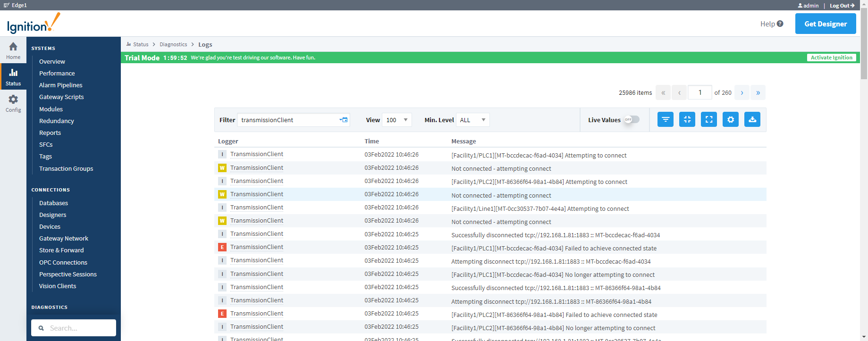Open Gateway Network page
Viewport: 868px width, 341px height.
[64, 239]
